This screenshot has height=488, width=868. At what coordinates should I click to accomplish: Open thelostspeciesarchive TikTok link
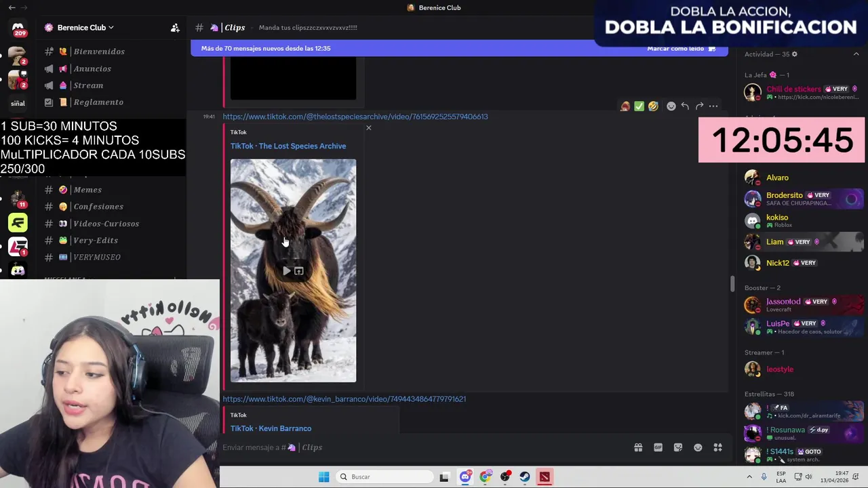click(x=355, y=117)
